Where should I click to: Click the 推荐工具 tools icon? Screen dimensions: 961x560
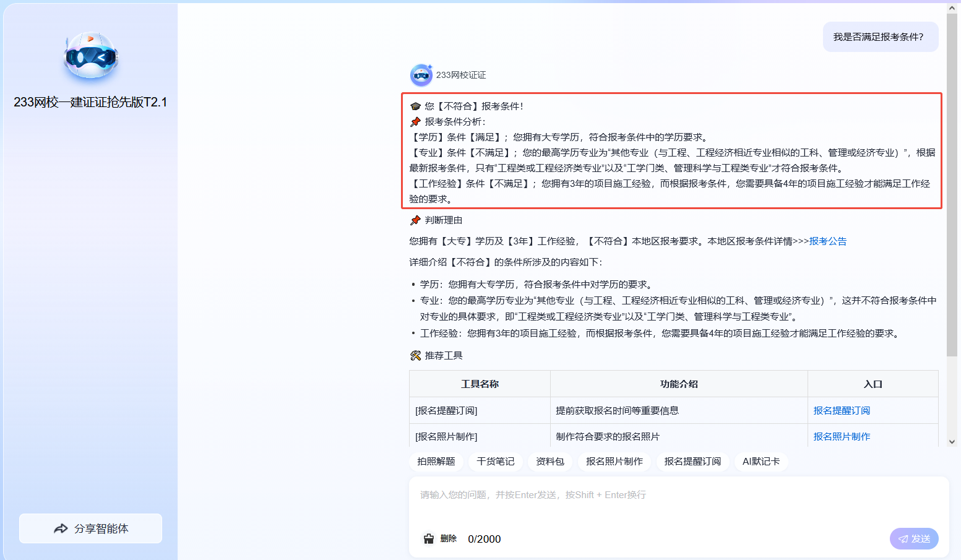[415, 355]
